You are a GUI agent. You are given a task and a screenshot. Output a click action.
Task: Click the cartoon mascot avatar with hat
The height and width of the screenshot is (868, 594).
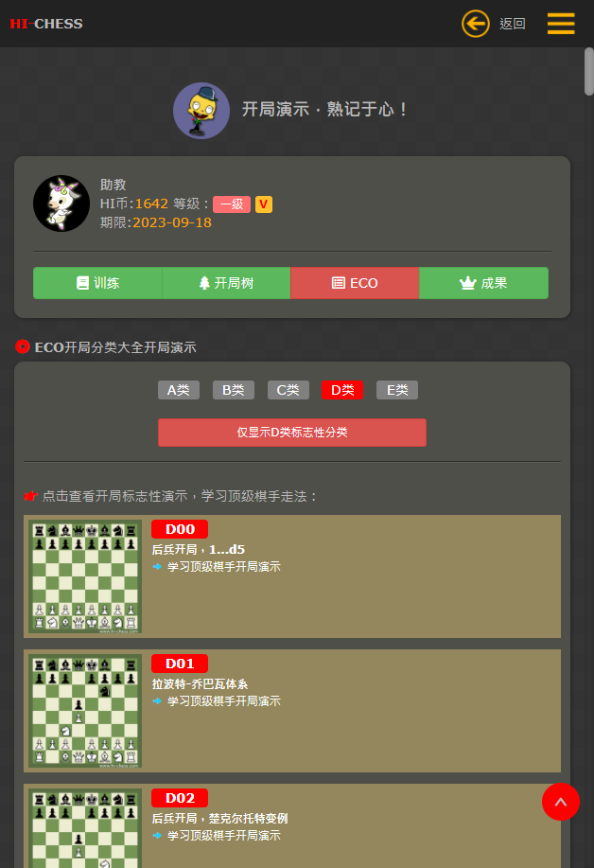pos(201,111)
